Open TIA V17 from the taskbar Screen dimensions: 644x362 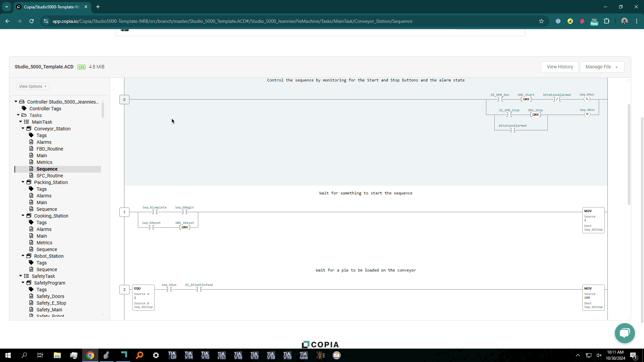(254, 355)
